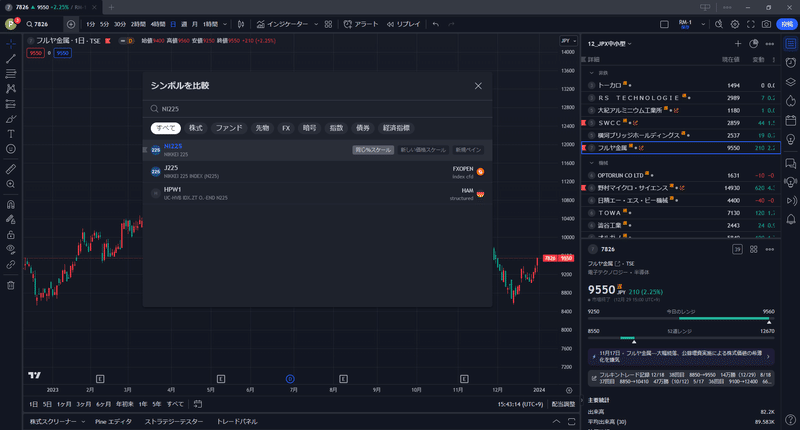The height and width of the screenshot is (430, 800).
Task: Collapse the watchlist section above OPTORUN CO LTD
Action: tap(592, 163)
